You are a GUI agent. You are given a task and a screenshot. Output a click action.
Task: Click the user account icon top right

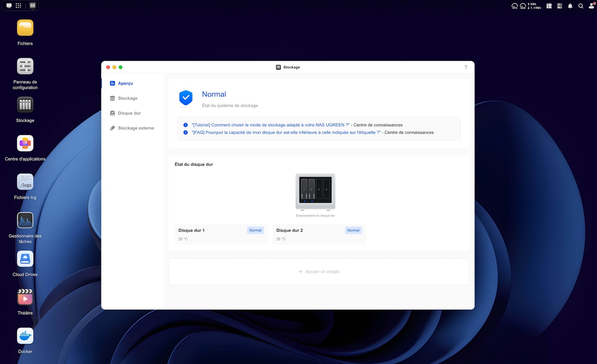(x=591, y=6)
